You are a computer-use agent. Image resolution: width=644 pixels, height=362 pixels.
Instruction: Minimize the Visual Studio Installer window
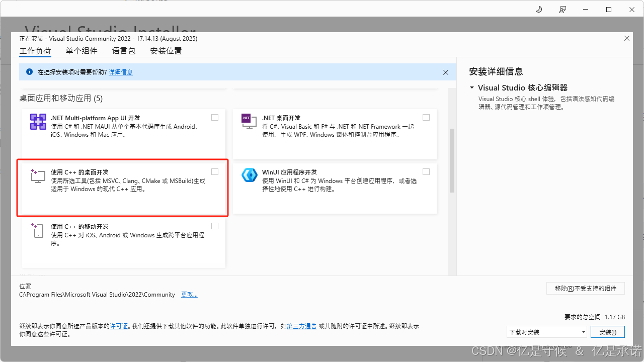point(586,10)
